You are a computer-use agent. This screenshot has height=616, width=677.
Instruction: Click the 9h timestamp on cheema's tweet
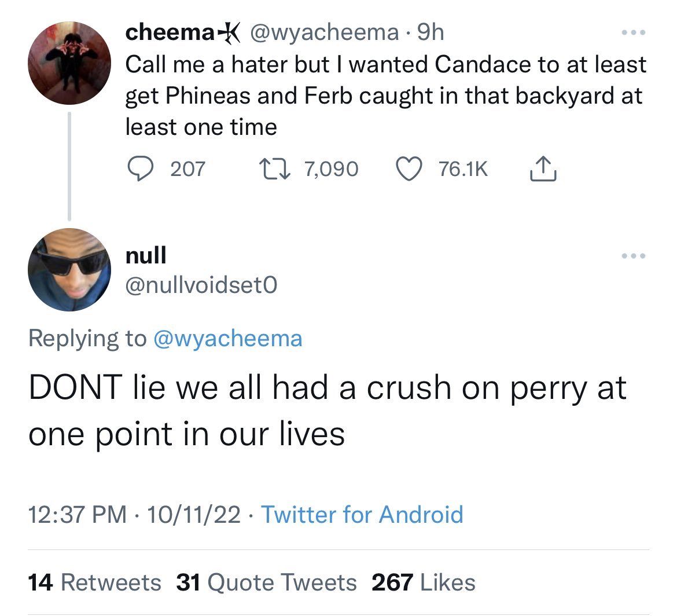point(431,32)
